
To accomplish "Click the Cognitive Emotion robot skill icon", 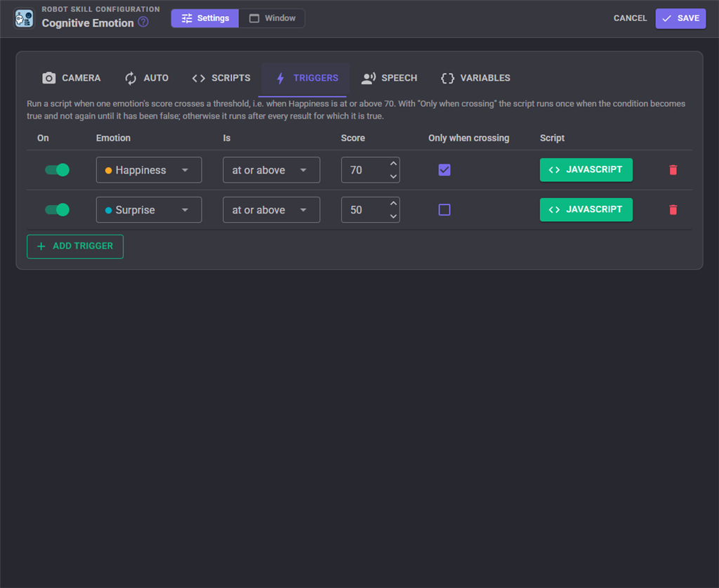I will [24, 19].
